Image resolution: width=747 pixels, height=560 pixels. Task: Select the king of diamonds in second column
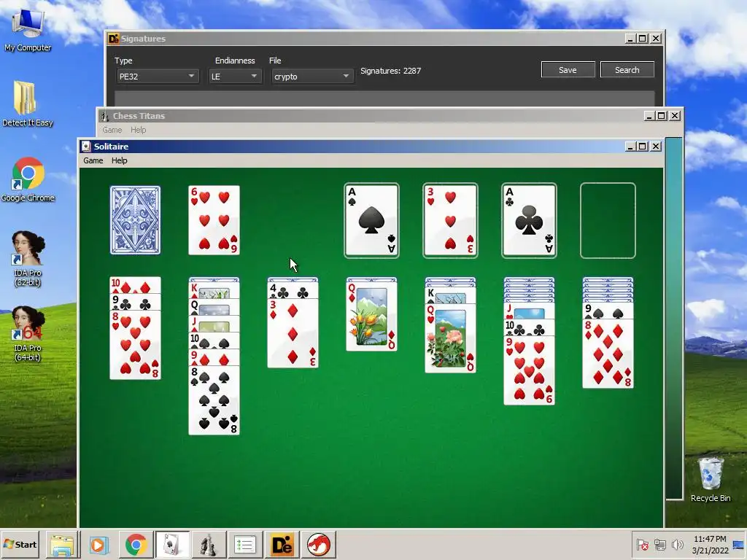[x=214, y=291]
